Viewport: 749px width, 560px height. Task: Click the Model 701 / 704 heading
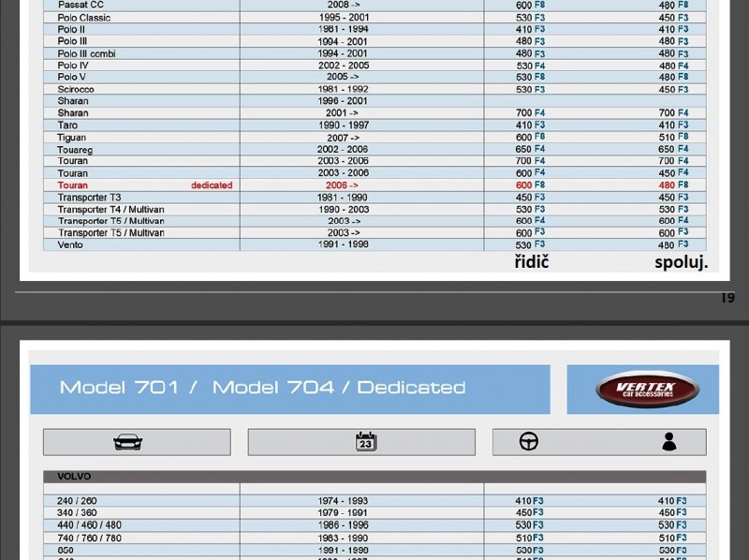tap(262, 388)
